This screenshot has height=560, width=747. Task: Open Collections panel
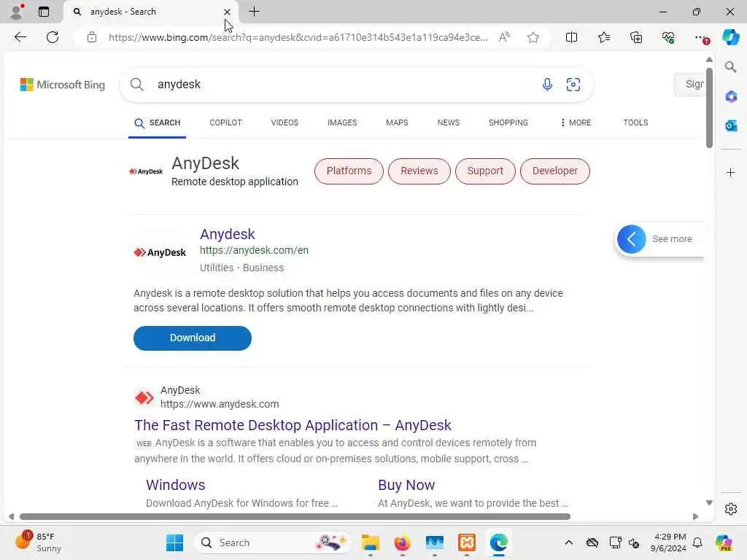pyautogui.click(x=636, y=37)
